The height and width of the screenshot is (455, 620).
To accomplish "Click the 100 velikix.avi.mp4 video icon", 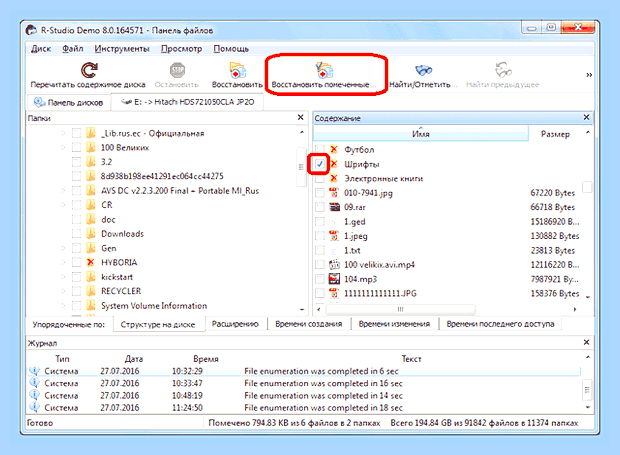I will click(335, 264).
